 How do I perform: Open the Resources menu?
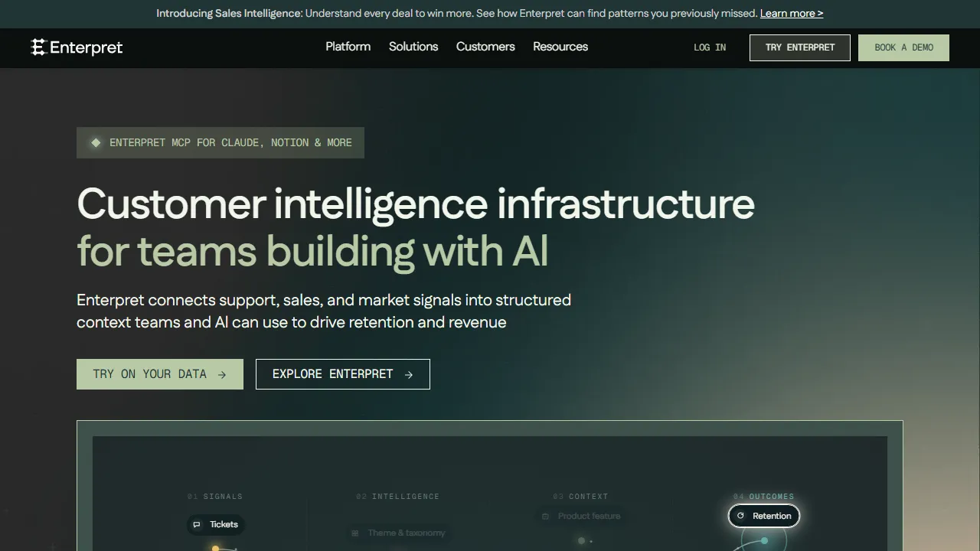coord(560,47)
